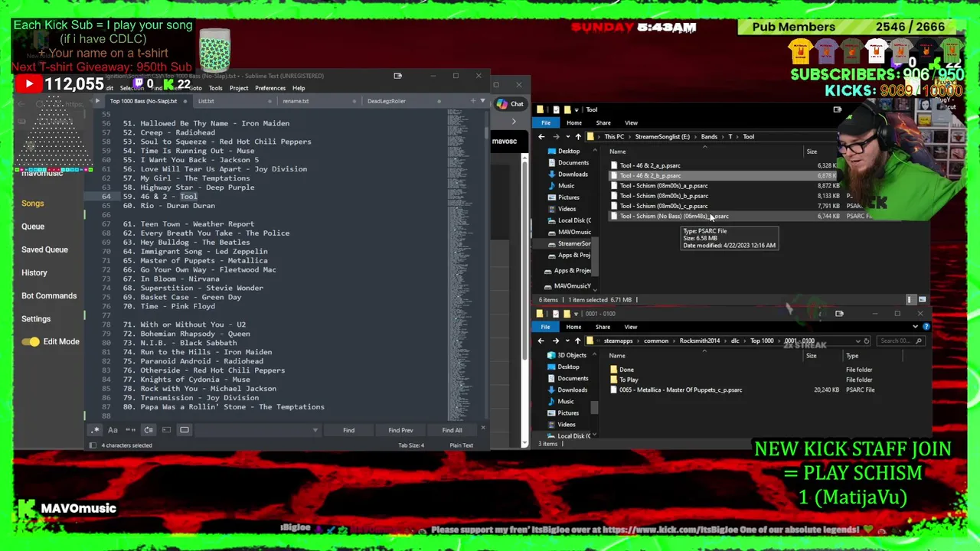Open Done folder in 0001 - 0100 window
The height and width of the screenshot is (551, 980).
[x=622, y=370]
